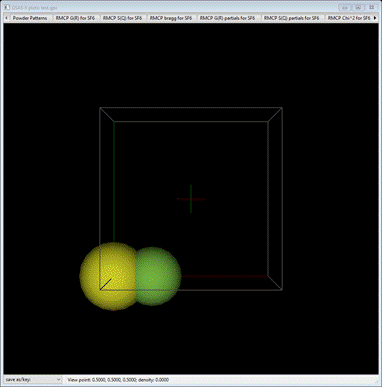Image resolution: width=382 pixels, height=387 pixels.
Task: Open the RMCP bragg for SF6 tab
Action: click(x=171, y=18)
